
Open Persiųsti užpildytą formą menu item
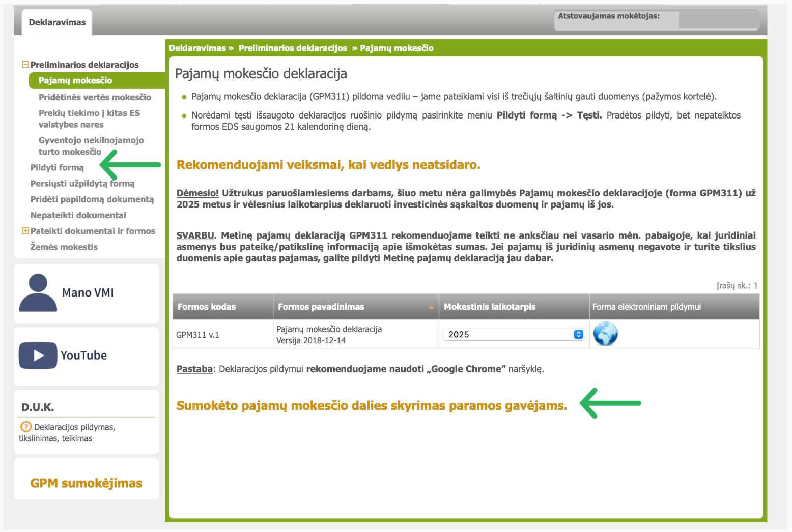click(x=82, y=184)
